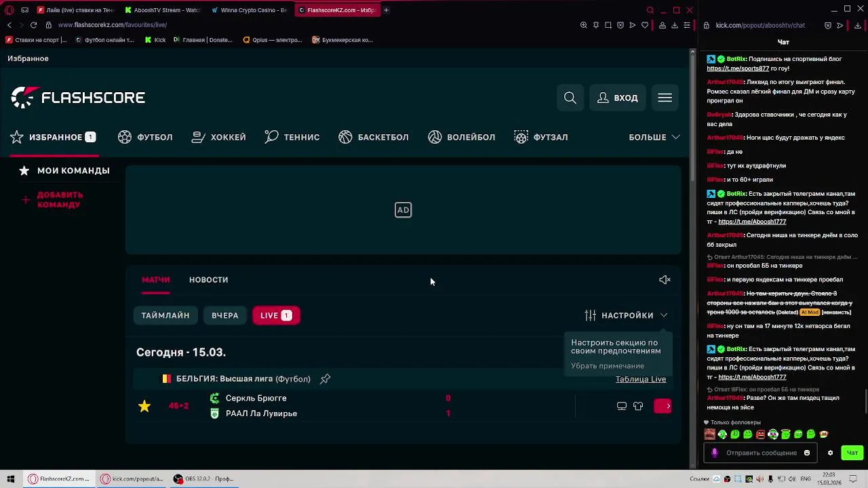This screenshot has width=868, height=488.
Task: Open OBS 32.0.2 taskbar item
Action: (203, 479)
